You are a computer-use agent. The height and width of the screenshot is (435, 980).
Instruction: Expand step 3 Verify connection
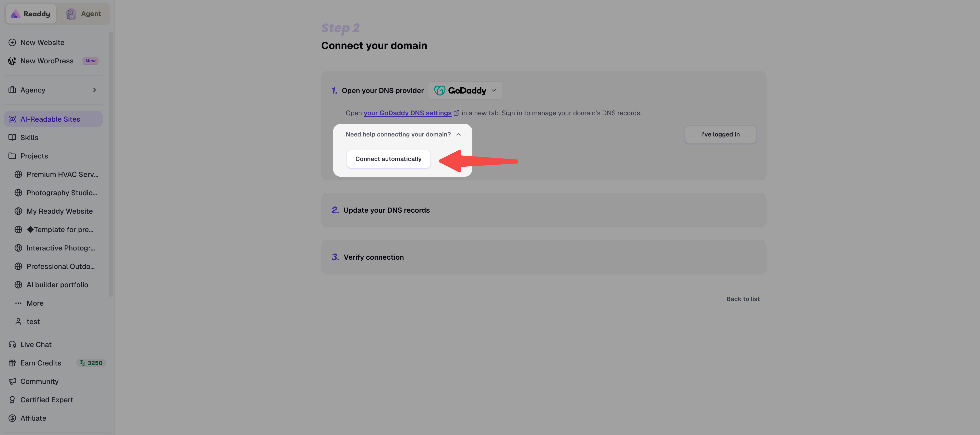pos(544,257)
